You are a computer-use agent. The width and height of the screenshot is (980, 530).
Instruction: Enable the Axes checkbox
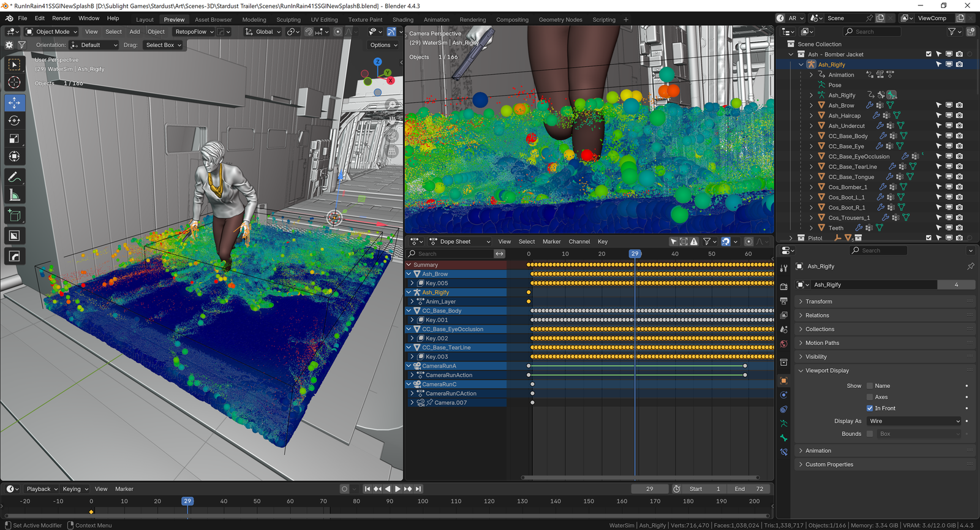(869, 397)
